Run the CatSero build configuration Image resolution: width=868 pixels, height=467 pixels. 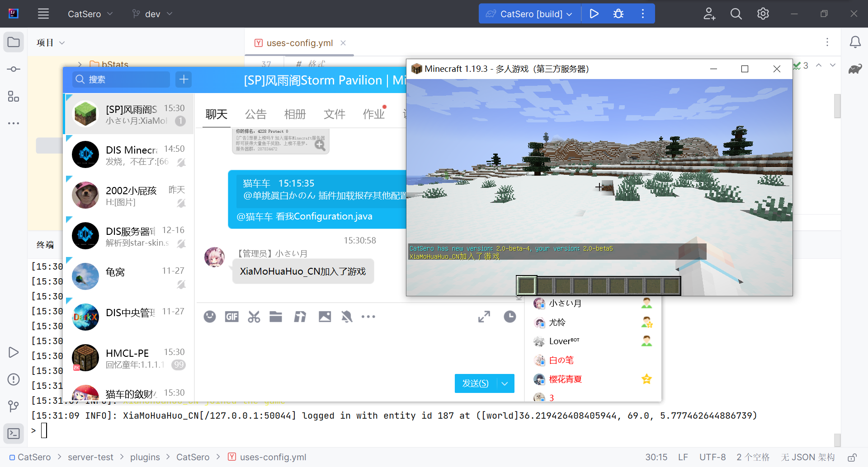[594, 14]
